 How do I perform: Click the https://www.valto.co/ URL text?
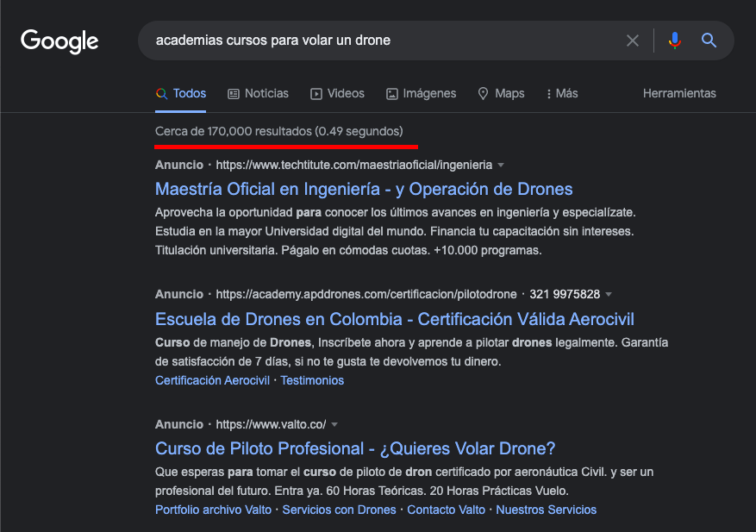click(x=271, y=424)
